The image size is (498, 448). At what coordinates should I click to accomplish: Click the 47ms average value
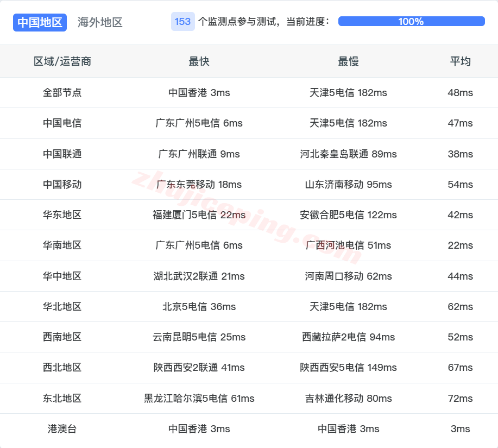(460, 123)
